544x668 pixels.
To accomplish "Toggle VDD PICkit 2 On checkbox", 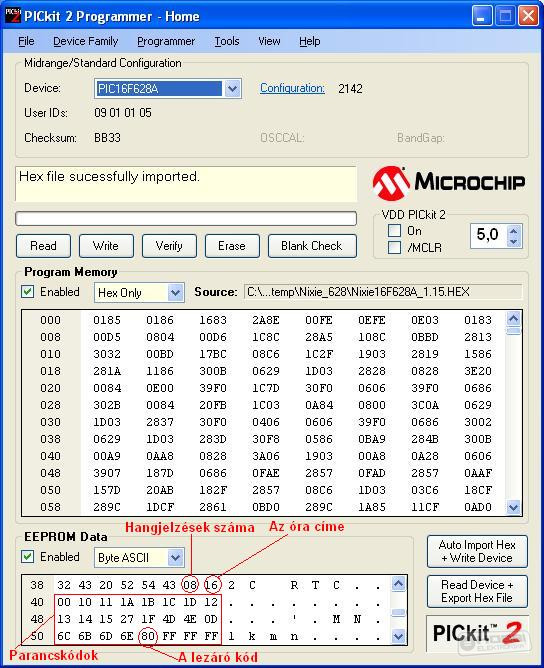I will (x=394, y=230).
